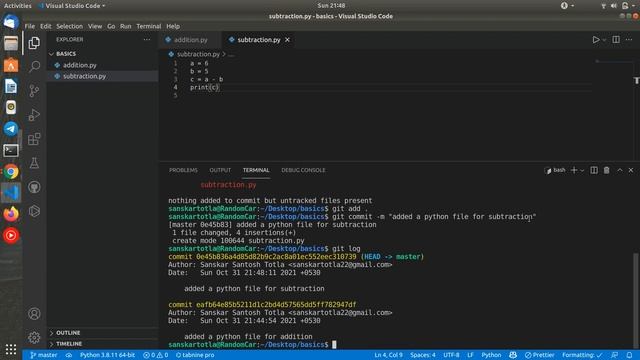Open Explorer Views and More Actions ellipsis

(147, 40)
